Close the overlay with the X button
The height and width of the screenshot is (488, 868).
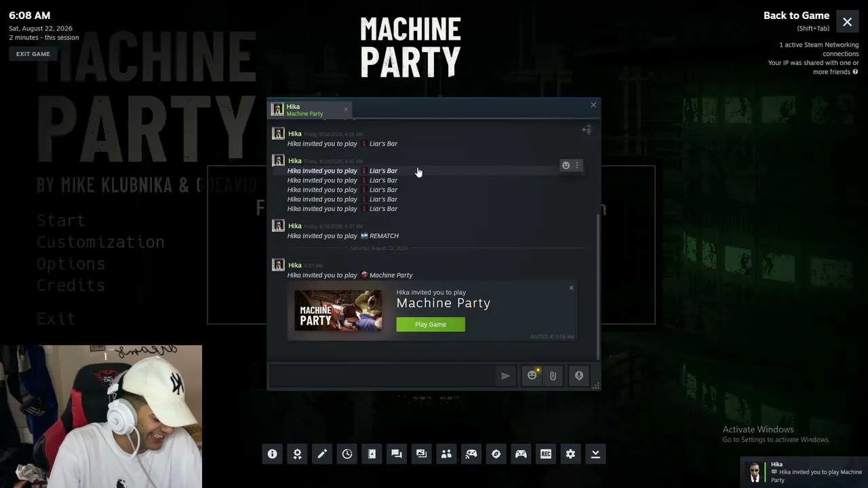coord(848,22)
